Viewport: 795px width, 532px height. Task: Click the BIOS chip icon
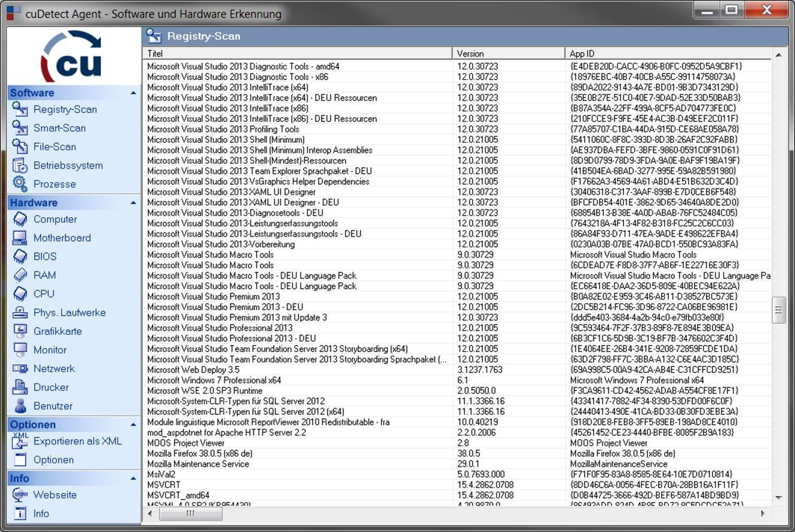(x=20, y=256)
